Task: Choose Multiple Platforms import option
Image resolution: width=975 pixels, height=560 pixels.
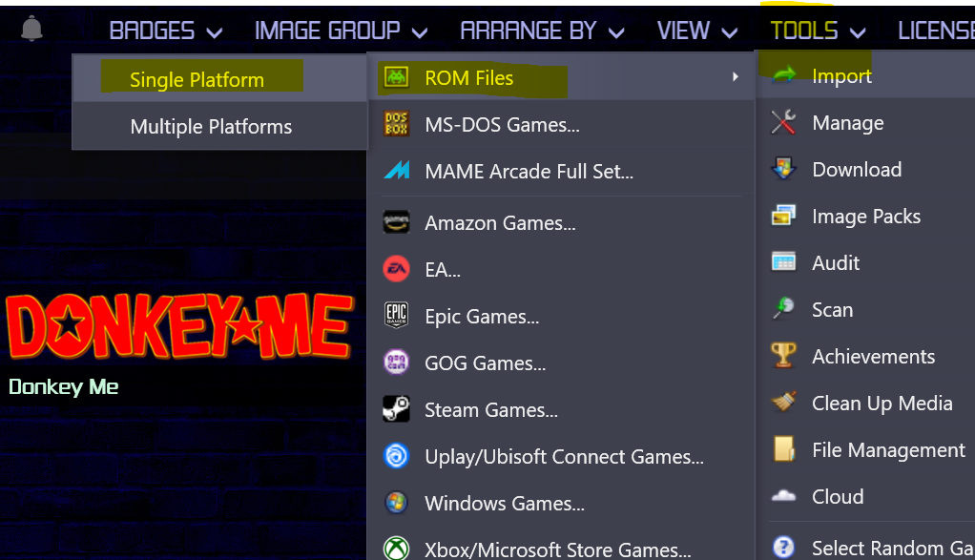Action: [220, 126]
